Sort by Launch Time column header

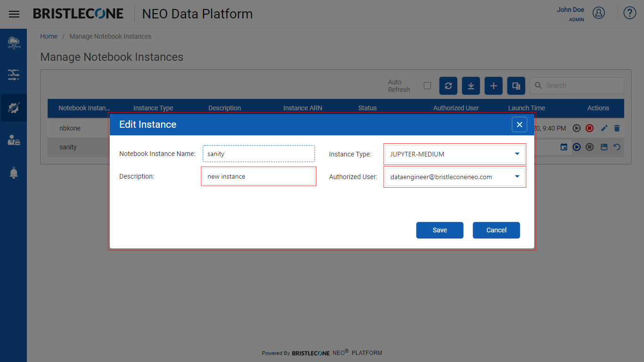(x=527, y=108)
